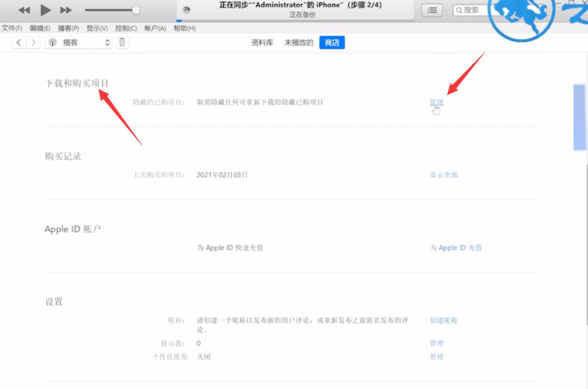Open 显示全部 purchase history link
Screen dimensions: 588x389
(444, 175)
